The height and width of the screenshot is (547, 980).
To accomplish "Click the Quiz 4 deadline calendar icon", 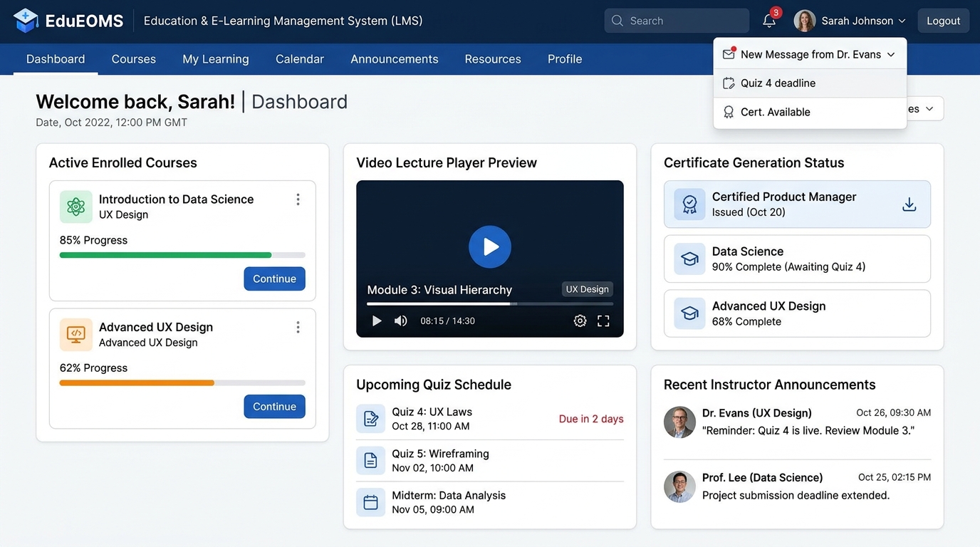I will click(x=729, y=83).
